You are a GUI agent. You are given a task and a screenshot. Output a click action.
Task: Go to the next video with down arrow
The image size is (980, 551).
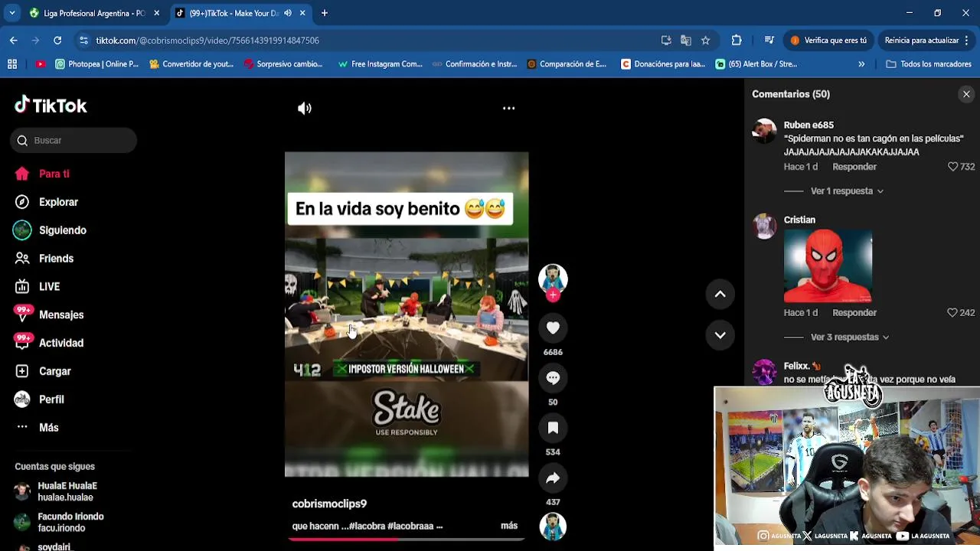click(x=720, y=334)
